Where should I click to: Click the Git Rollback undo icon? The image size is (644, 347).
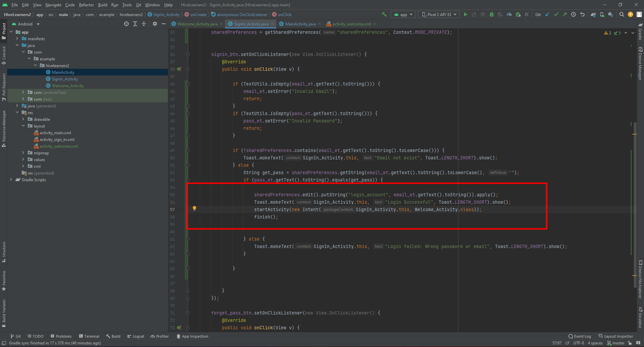(583, 15)
